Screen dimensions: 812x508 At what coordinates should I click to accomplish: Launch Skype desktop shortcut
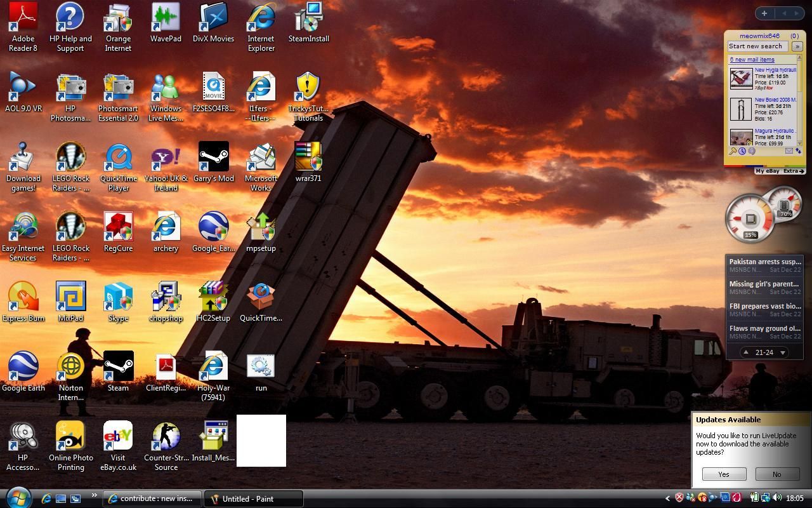[x=118, y=302]
